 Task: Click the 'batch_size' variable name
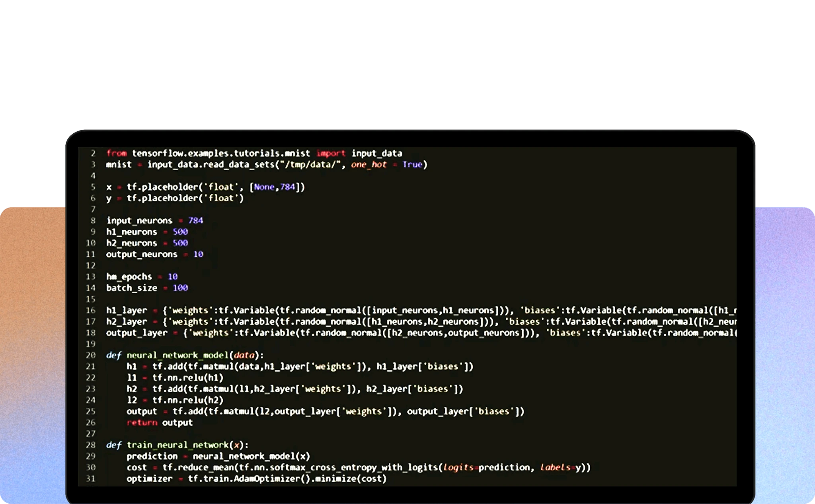pyautogui.click(x=131, y=288)
